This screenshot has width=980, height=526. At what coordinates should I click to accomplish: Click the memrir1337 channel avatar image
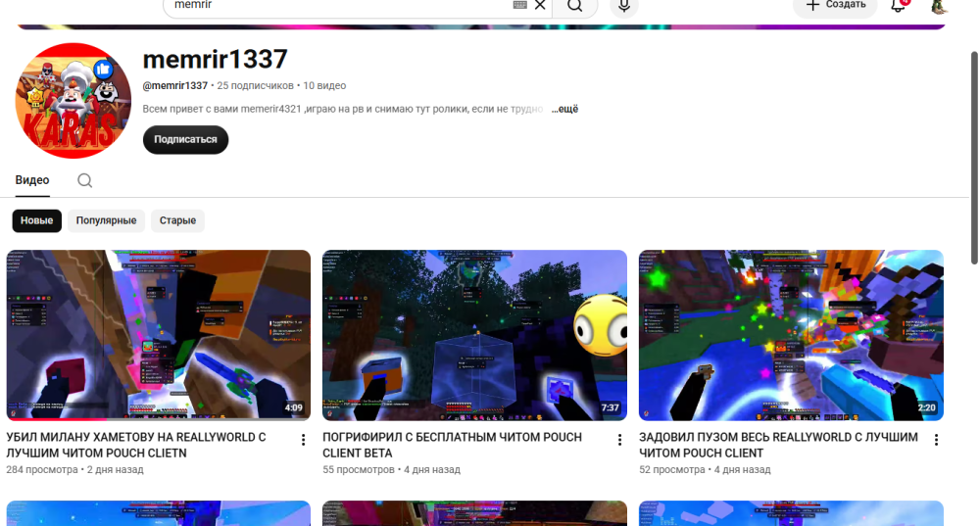(x=73, y=101)
